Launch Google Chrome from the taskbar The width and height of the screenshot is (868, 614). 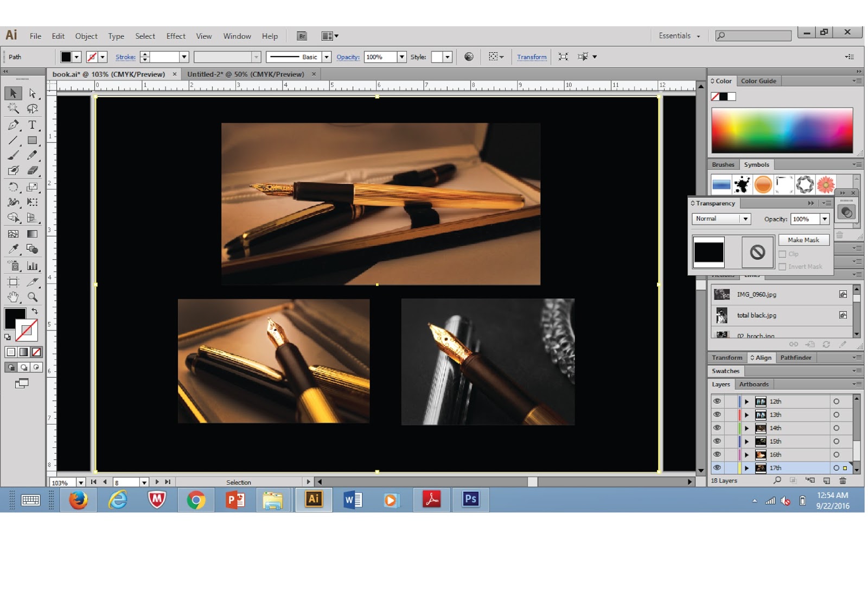(196, 499)
